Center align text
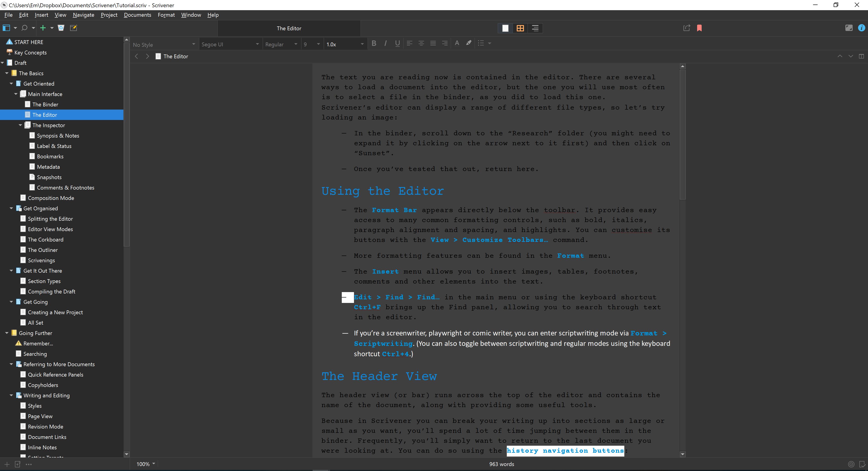This screenshot has height=471, width=868. coord(421,43)
